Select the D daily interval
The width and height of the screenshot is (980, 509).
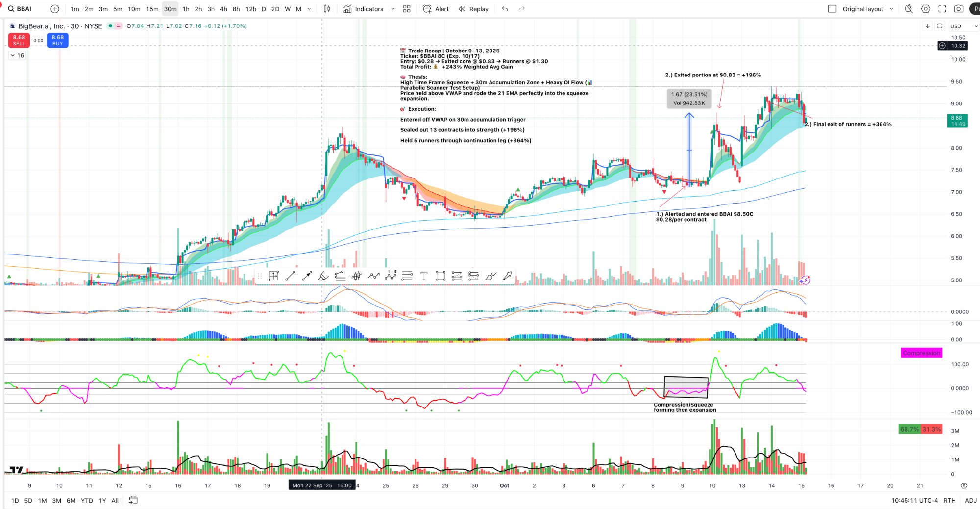pos(264,9)
